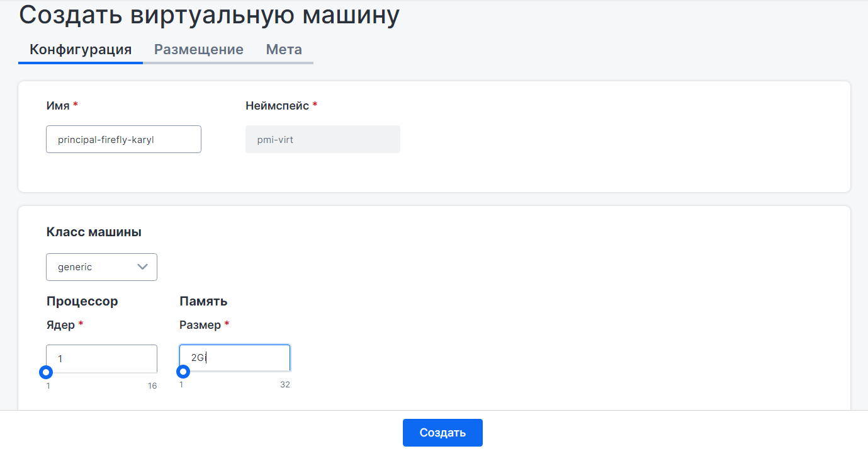Click the chevron arrow in machine class dropdown
The height and width of the screenshot is (451, 868).
143,266
